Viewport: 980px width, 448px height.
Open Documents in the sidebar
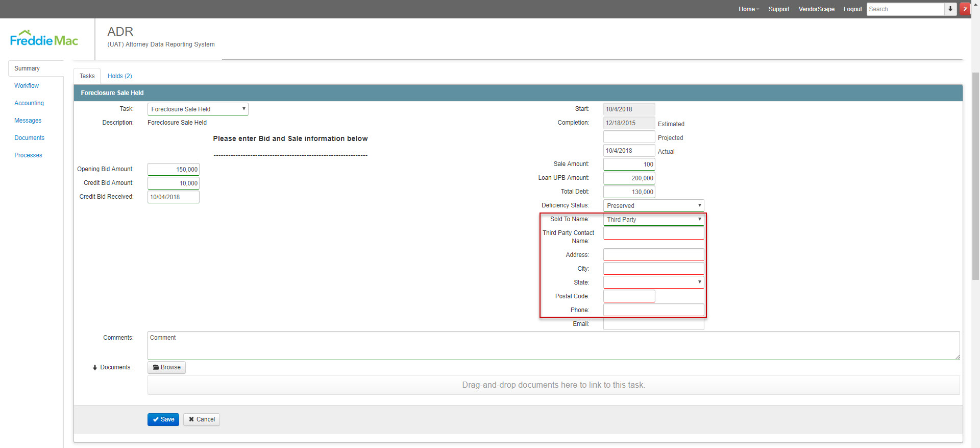(30, 138)
